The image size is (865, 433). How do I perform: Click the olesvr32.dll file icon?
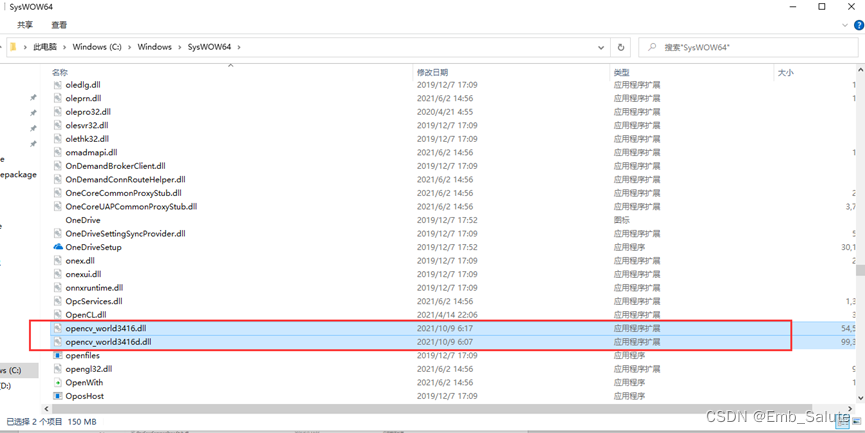(58, 125)
